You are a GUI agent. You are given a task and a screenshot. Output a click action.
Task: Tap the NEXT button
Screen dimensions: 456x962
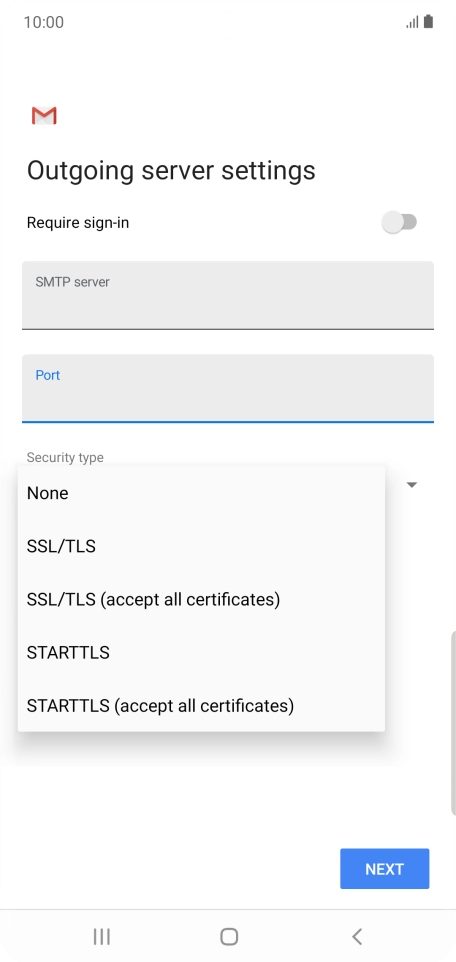click(x=385, y=869)
